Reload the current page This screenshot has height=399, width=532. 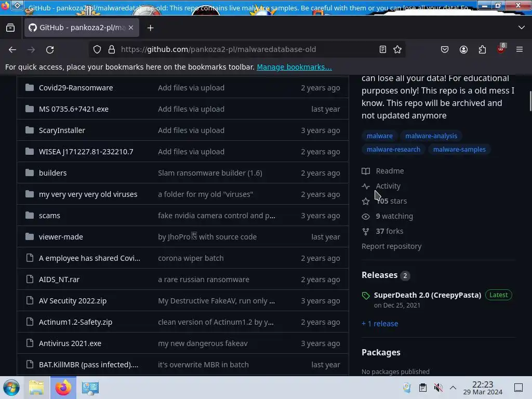(50, 49)
